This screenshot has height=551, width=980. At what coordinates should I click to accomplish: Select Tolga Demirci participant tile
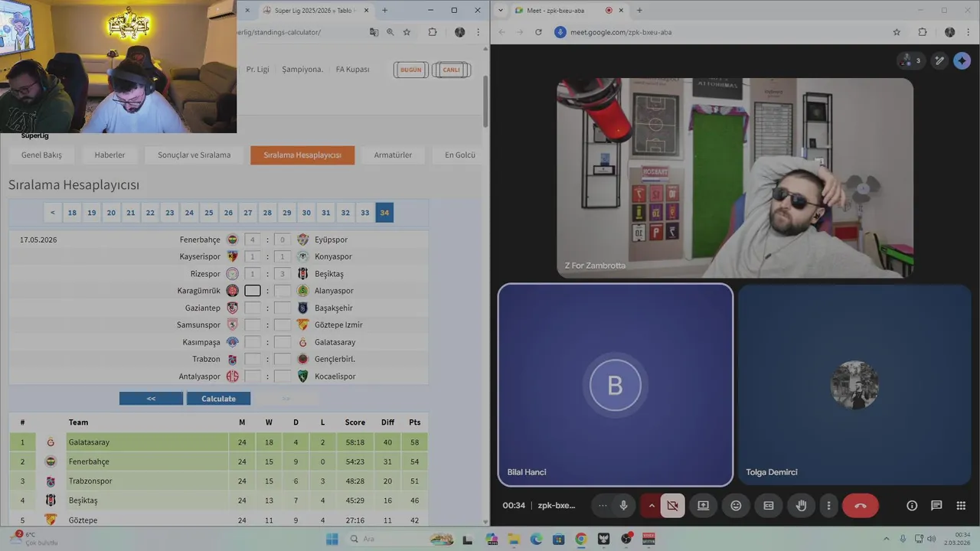pos(854,385)
